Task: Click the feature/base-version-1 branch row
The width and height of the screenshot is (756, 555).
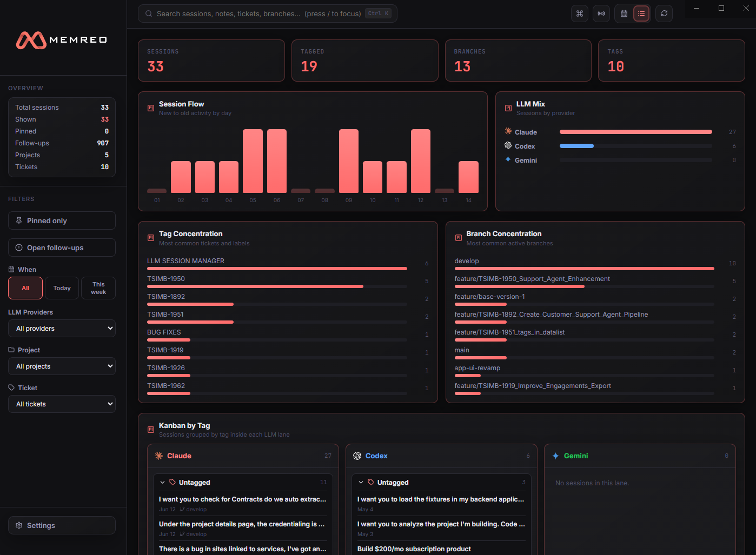Action: pyautogui.click(x=595, y=299)
